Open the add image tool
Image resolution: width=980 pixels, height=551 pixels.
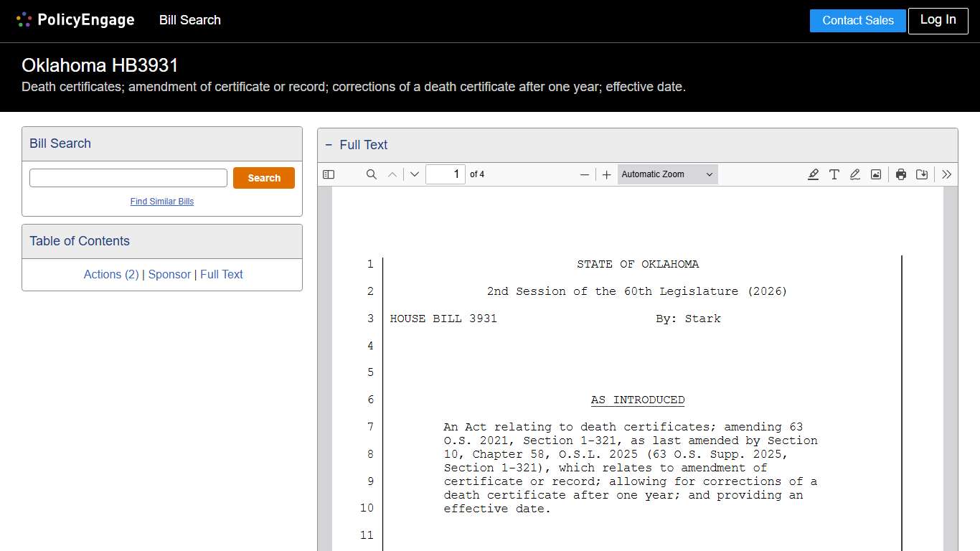click(x=875, y=174)
